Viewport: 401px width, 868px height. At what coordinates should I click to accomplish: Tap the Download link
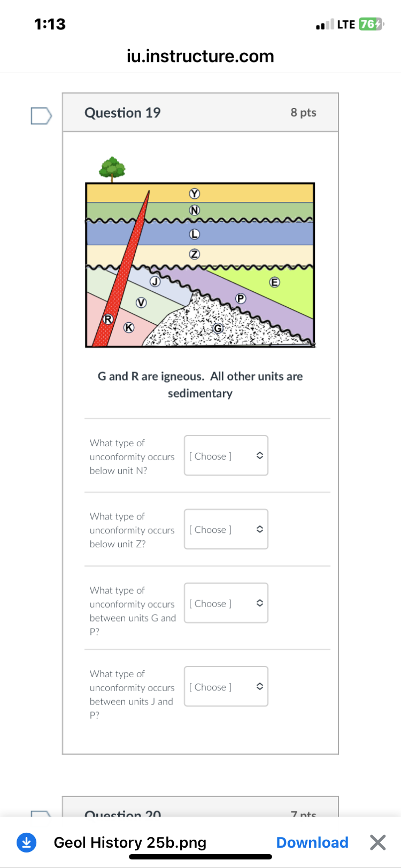[312, 842]
